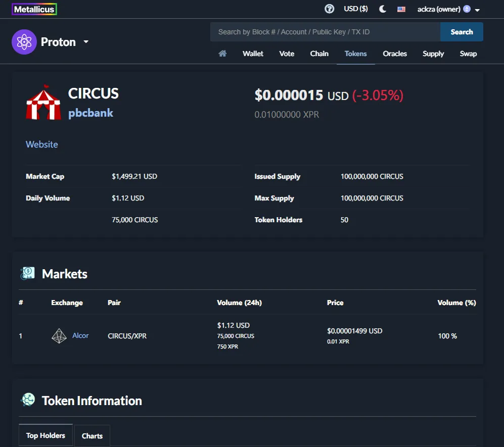Viewport: 504px width, 447px height.
Task: Hit the Search button
Action: point(462,32)
